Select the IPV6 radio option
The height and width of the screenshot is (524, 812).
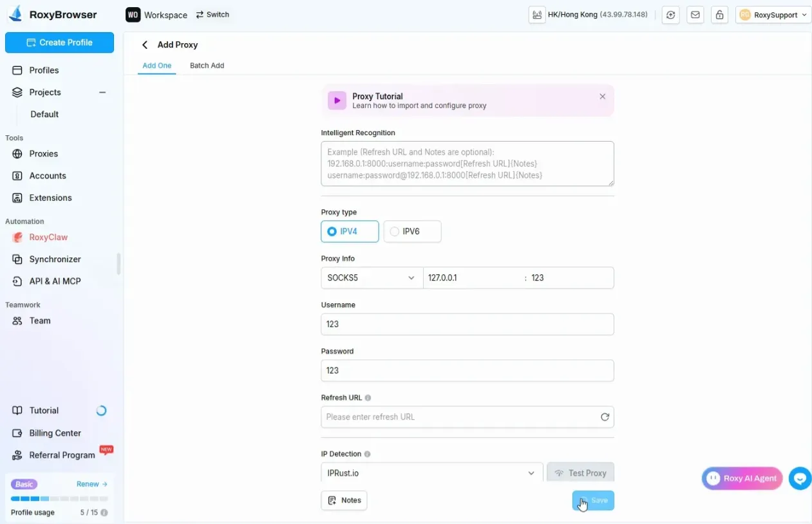tap(412, 231)
